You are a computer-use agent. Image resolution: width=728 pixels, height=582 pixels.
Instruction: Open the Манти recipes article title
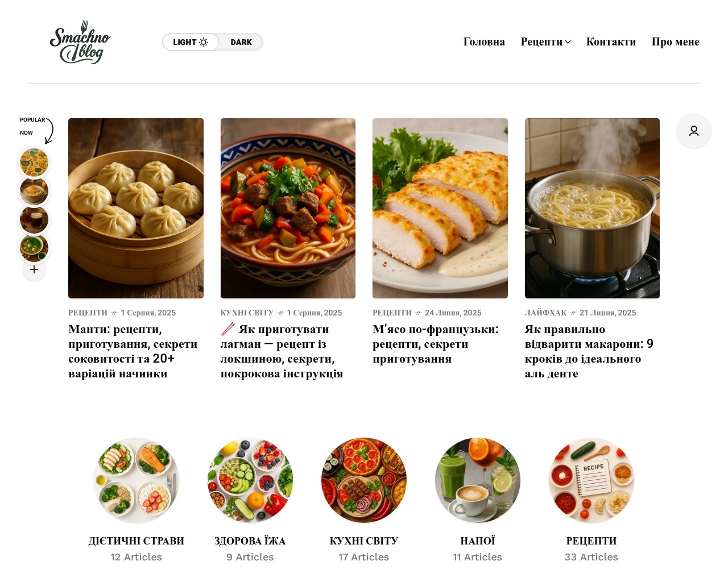pyautogui.click(x=133, y=351)
